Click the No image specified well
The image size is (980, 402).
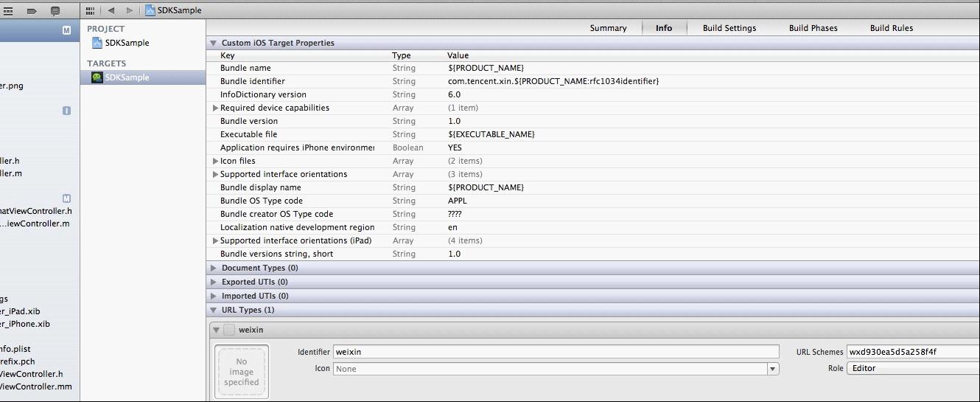pos(242,372)
